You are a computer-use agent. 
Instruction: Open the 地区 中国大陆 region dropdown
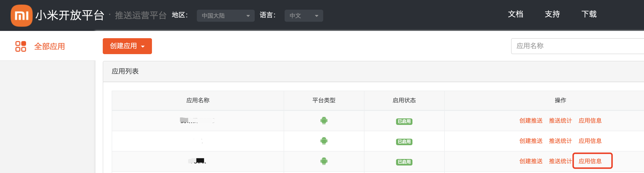click(x=226, y=16)
